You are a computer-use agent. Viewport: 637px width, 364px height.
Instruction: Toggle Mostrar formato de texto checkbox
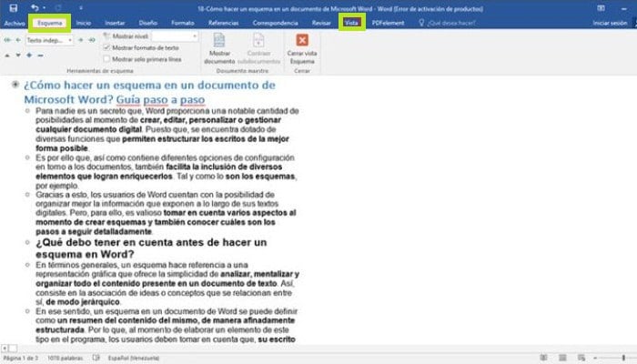(106, 47)
